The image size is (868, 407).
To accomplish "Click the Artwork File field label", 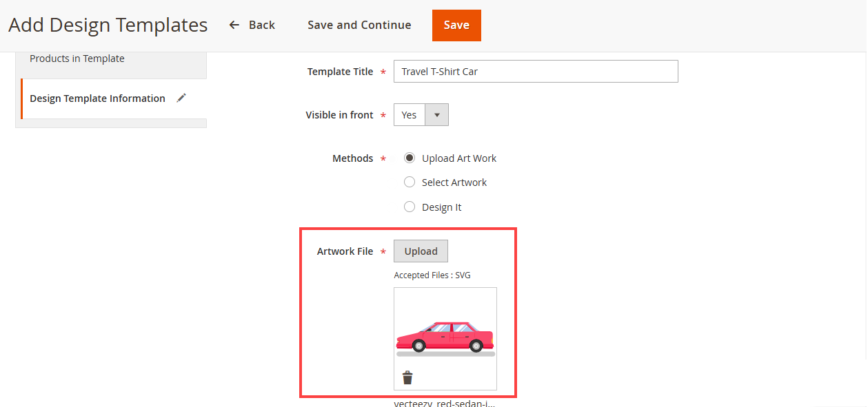I will [345, 251].
